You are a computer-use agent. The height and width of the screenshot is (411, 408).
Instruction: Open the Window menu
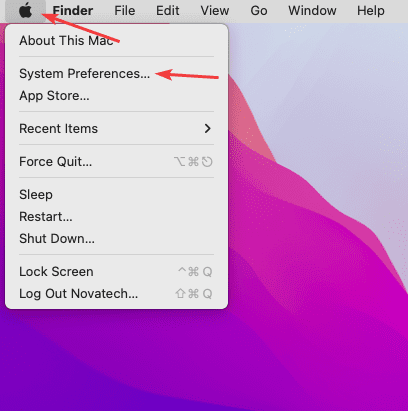click(312, 11)
